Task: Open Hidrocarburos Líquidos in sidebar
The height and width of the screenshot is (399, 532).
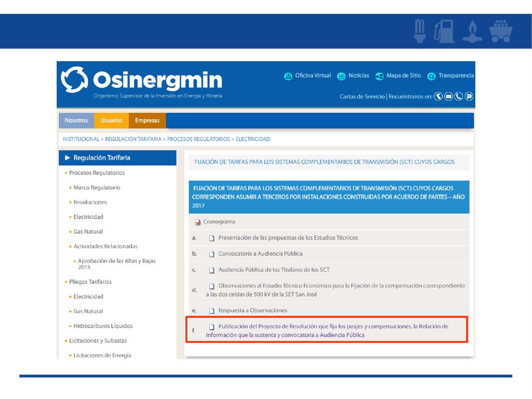Action: coord(103,326)
